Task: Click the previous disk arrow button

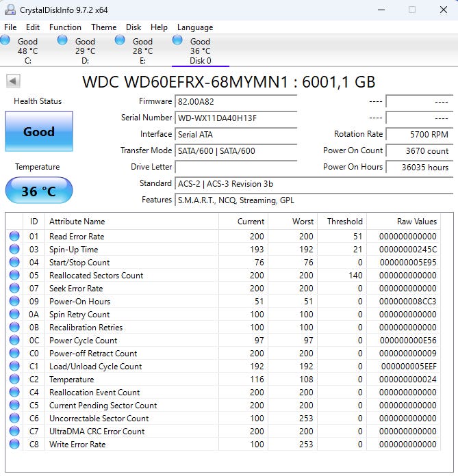Action: click(13, 81)
